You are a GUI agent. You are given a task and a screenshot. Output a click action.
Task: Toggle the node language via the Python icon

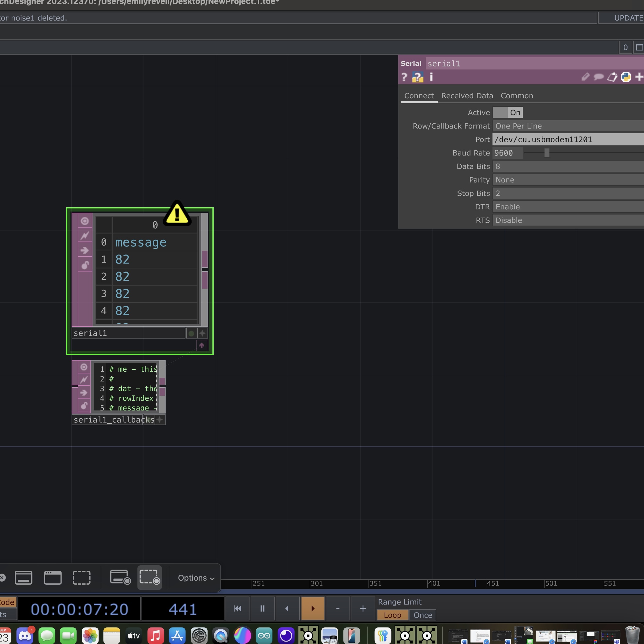626,77
